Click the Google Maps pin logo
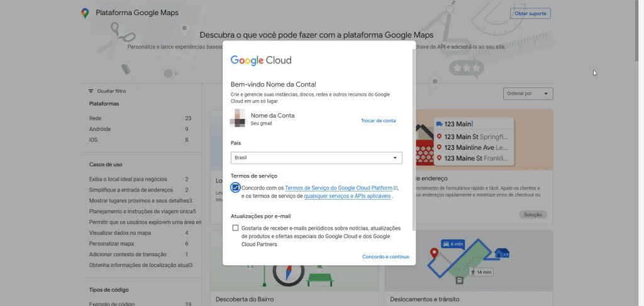 tap(85, 13)
